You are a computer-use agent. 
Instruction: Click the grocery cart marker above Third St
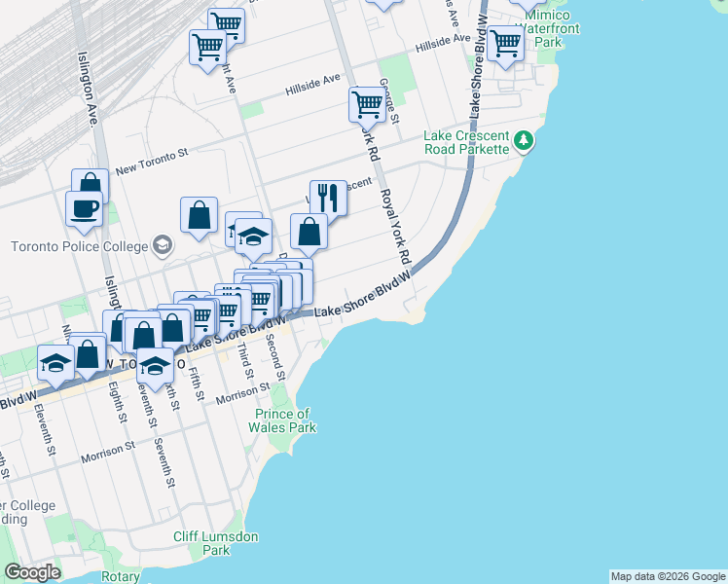261,303
